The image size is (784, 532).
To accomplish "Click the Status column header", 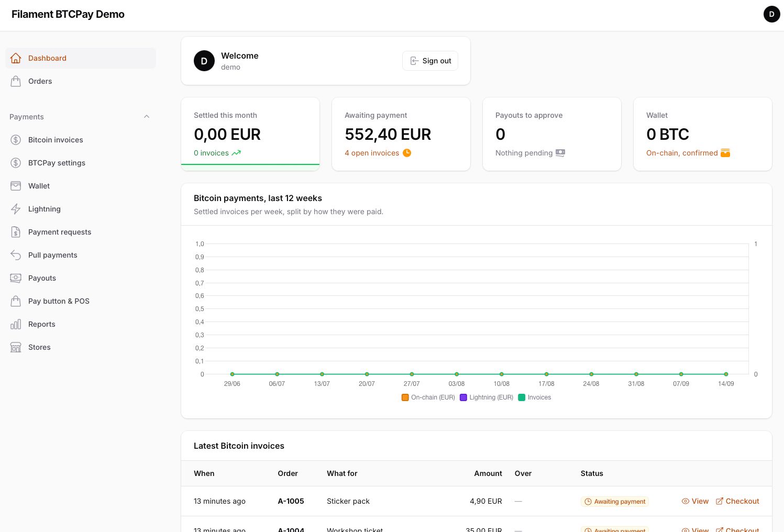I will 592,473.
